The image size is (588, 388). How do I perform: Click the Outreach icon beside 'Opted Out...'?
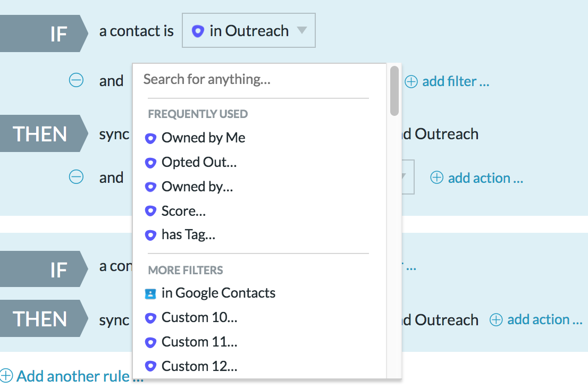[x=150, y=163]
